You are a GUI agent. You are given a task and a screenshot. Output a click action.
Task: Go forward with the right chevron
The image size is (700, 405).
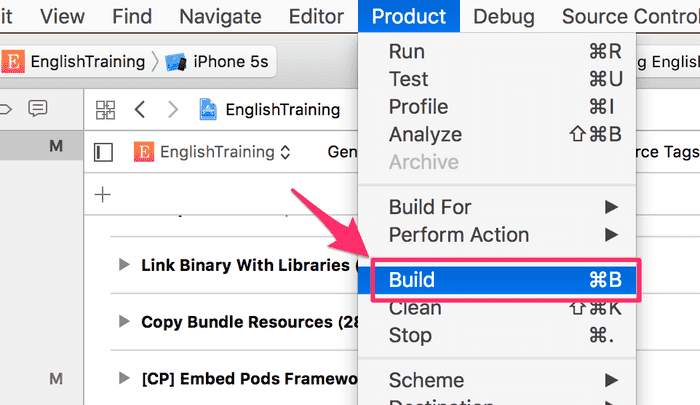click(173, 109)
